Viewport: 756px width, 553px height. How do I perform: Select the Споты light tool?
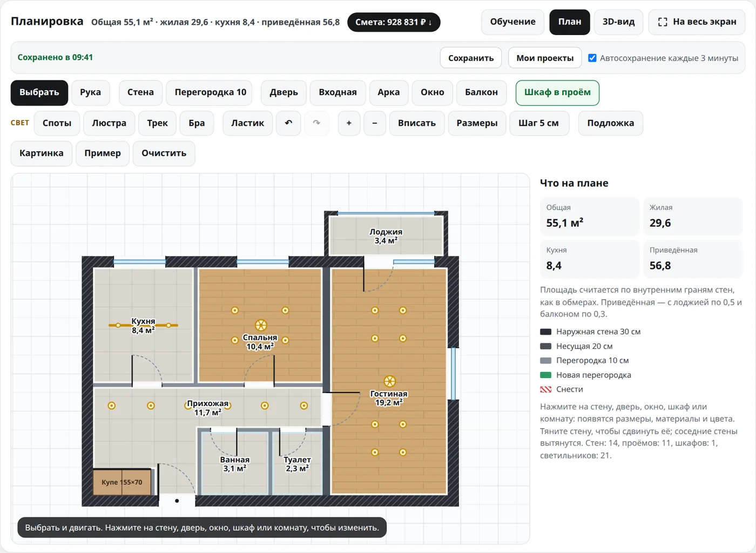click(x=57, y=123)
